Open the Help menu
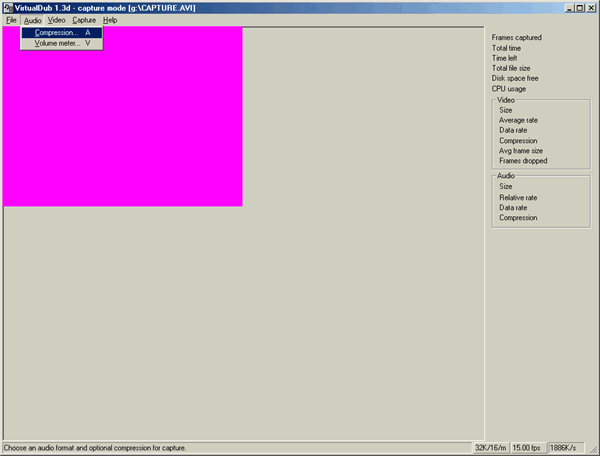600x456 pixels. [110, 20]
